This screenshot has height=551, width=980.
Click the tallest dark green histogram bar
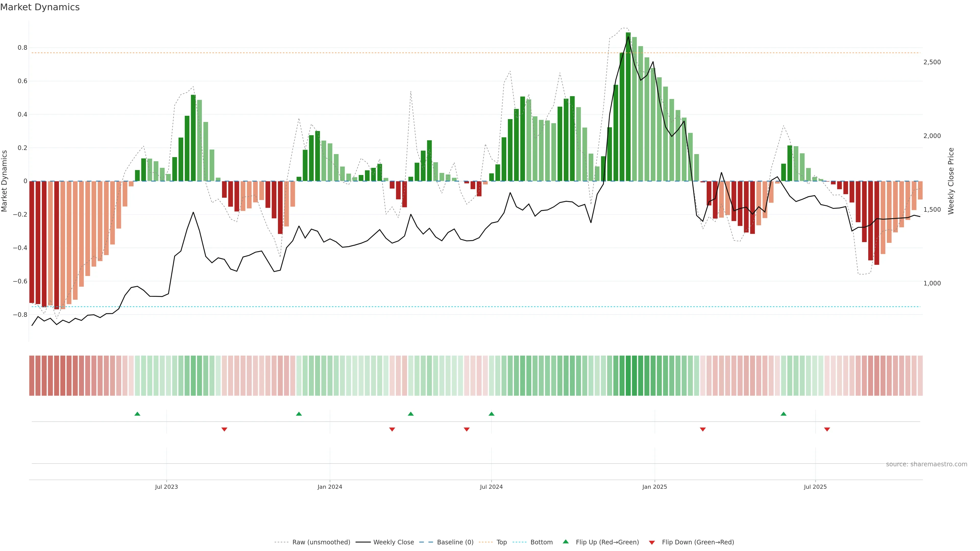[628, 106]
